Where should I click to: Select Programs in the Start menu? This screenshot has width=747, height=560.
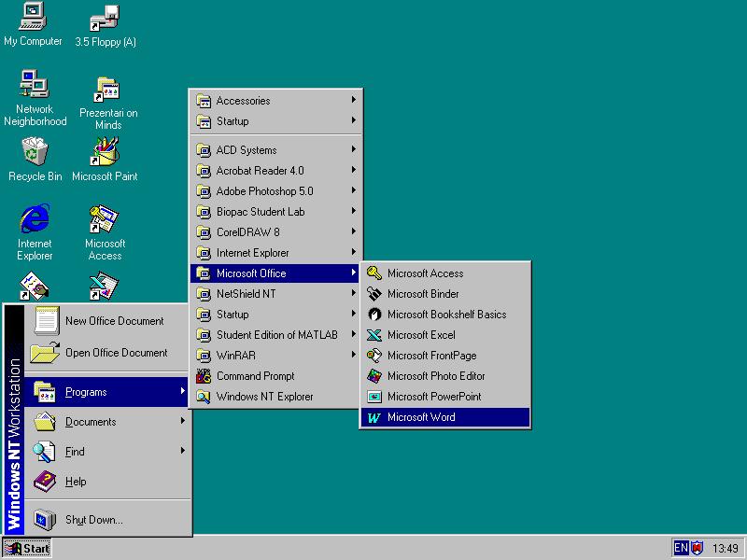107,392
